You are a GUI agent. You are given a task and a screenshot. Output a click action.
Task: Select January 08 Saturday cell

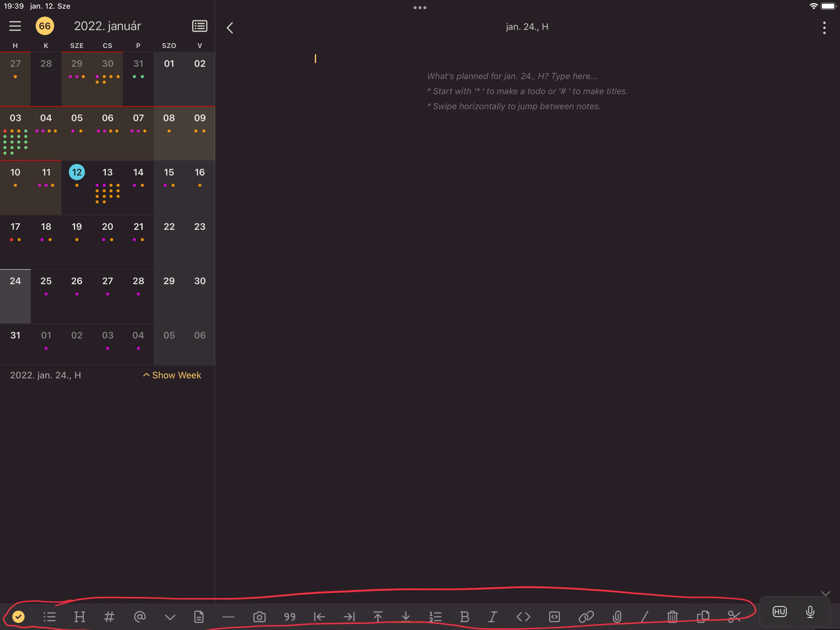click(169, 133)
